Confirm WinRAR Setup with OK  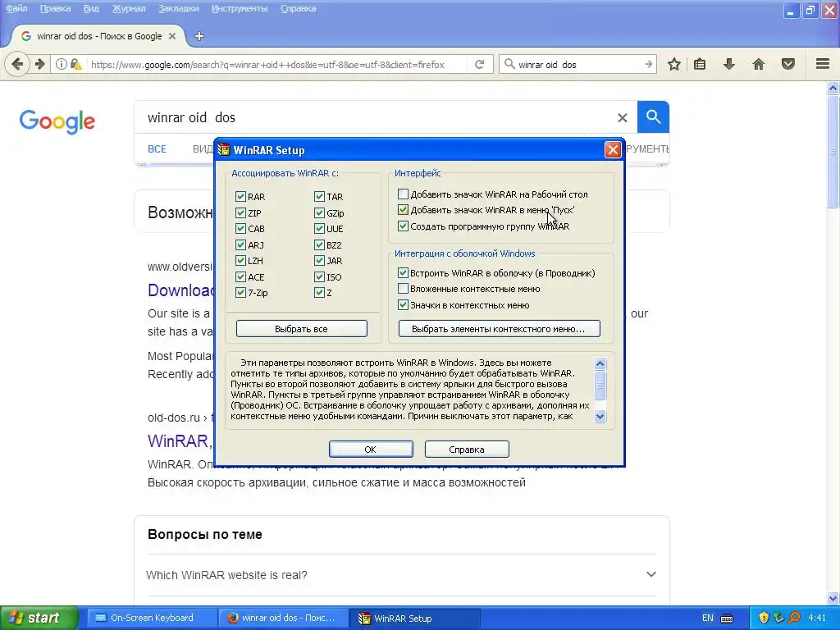click(x=371, y=450)
